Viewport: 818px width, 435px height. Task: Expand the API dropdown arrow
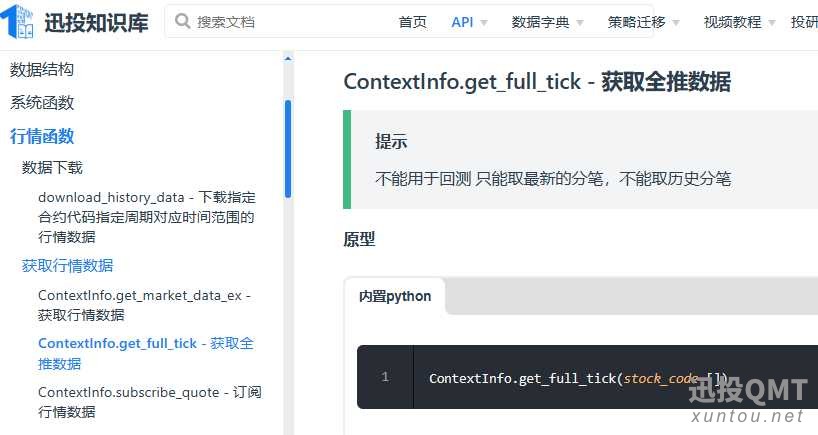click(x=484, y=23)
